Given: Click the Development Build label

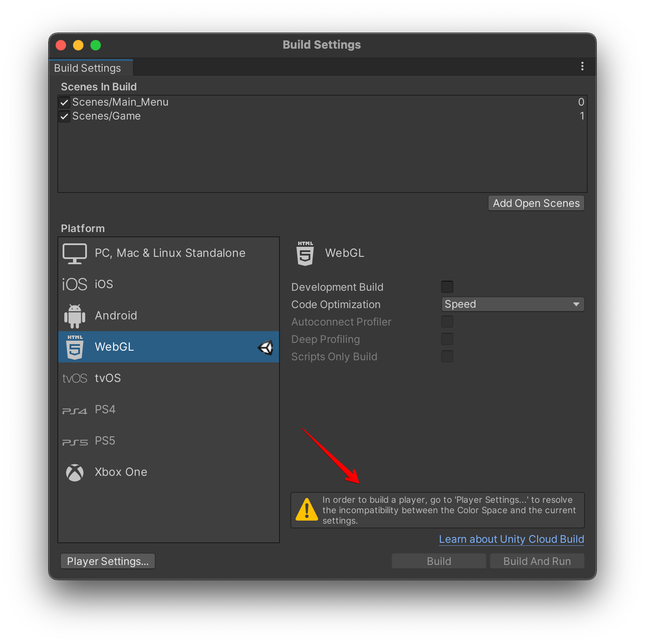Looking at the screenshot, I should [337, 287].
